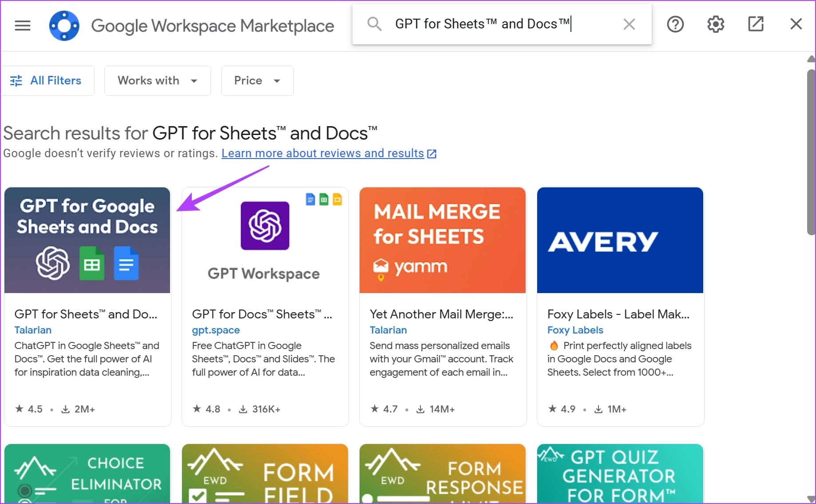Open Talarian developer link under GPT for Sheets
This screenshot has height=504, width=816.
[33, 330]
